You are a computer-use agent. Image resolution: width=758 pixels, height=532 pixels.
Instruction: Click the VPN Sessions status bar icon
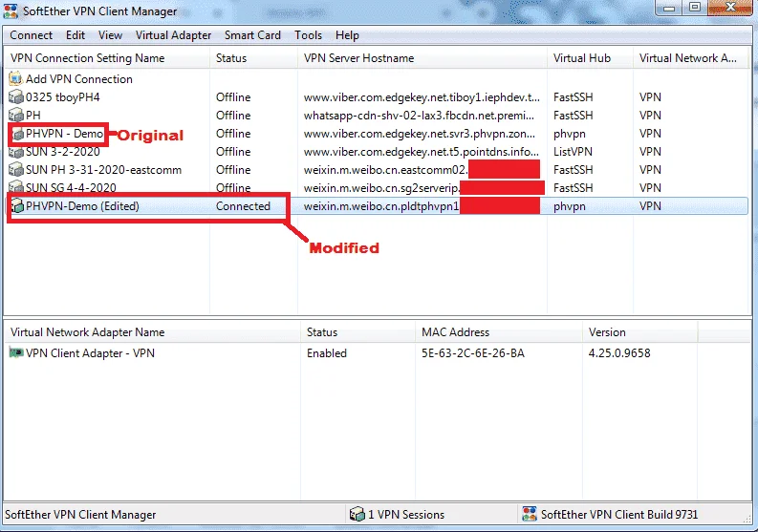tap(357, 514)
